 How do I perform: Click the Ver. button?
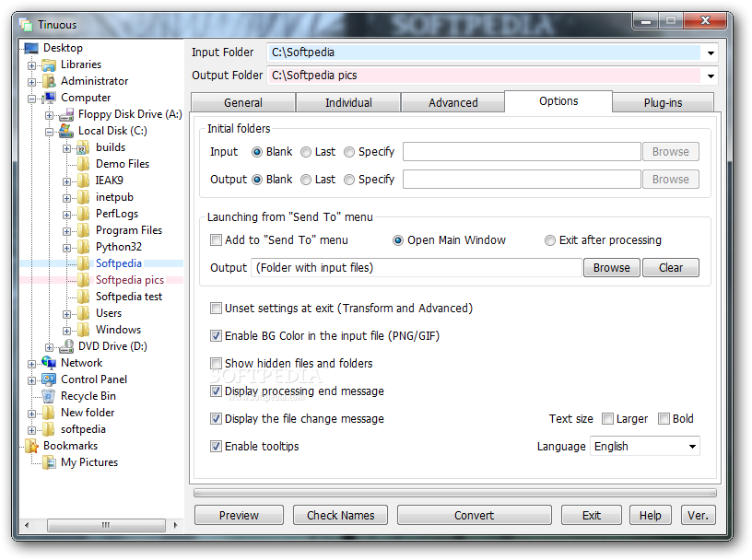point(699,516)
